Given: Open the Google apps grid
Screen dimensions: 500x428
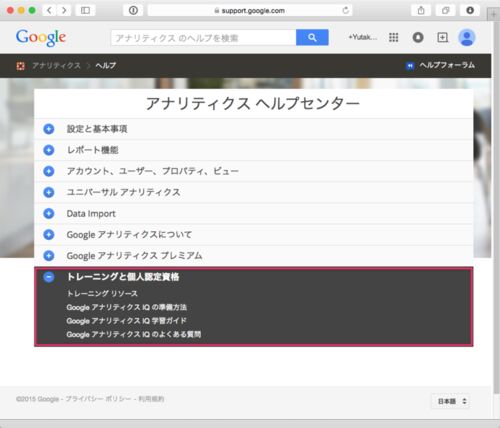Looking at the screenshot, I should point(394,37).
